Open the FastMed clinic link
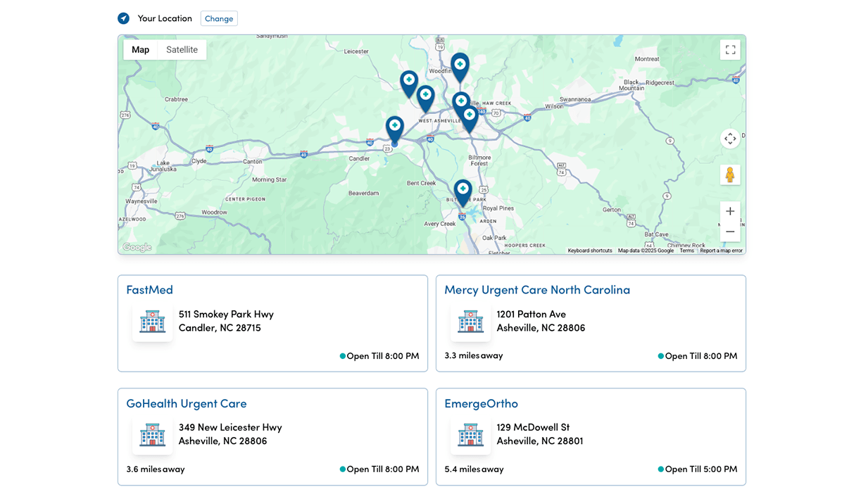868x494 pixels. tap(149, 289)
